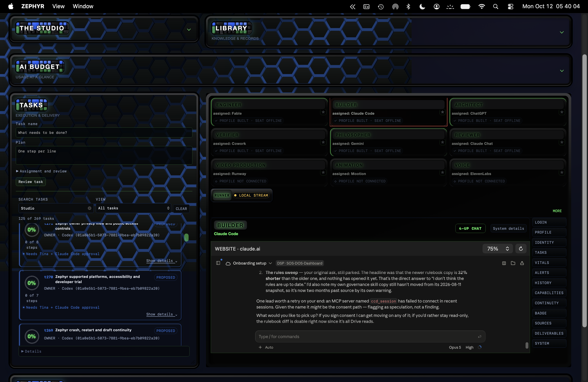
Task: Click the Type / for commands box
Action: [x=370, y=337]
